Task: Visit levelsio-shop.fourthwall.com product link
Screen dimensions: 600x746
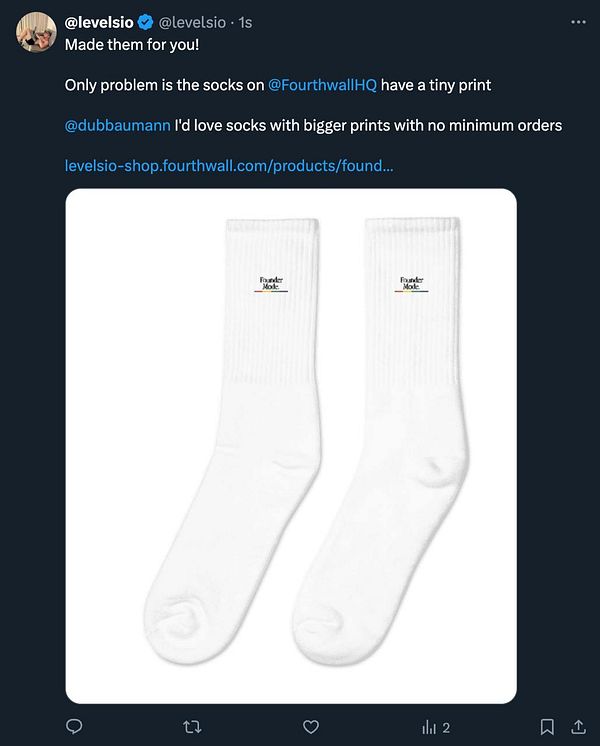Action: coord(229,166)
